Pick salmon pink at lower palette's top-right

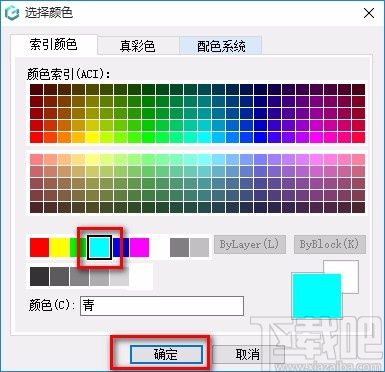(x=358, y=159)
